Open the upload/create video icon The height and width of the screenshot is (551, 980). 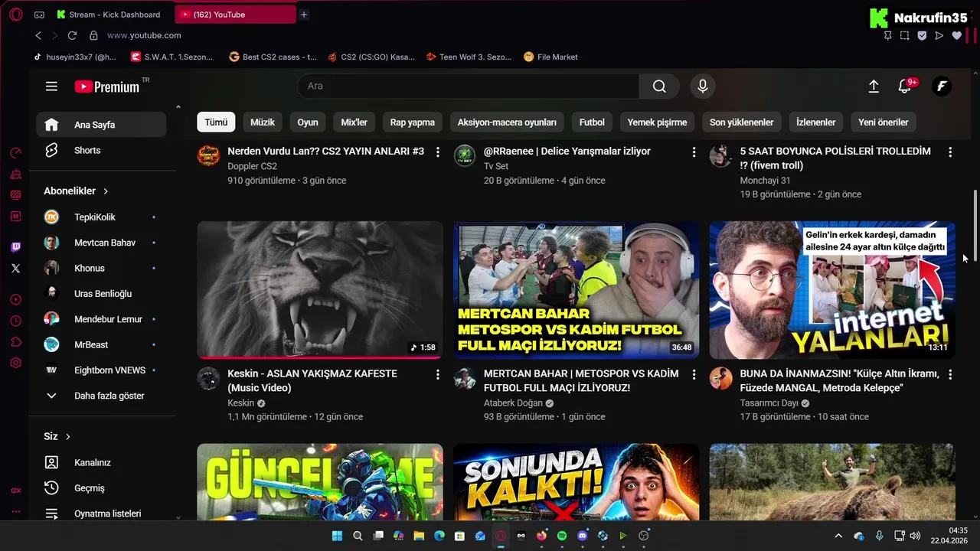[x=874, y=86]
